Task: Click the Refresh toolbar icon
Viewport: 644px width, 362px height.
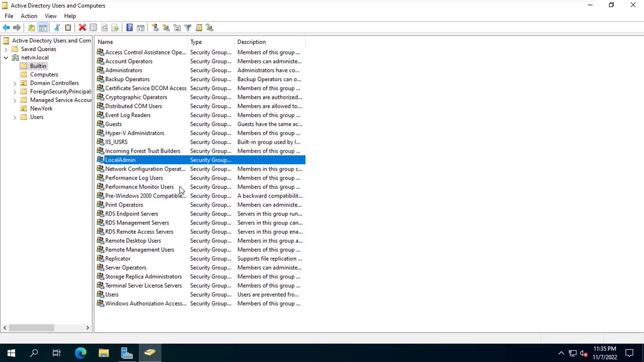Action: (x=104, y=28)
